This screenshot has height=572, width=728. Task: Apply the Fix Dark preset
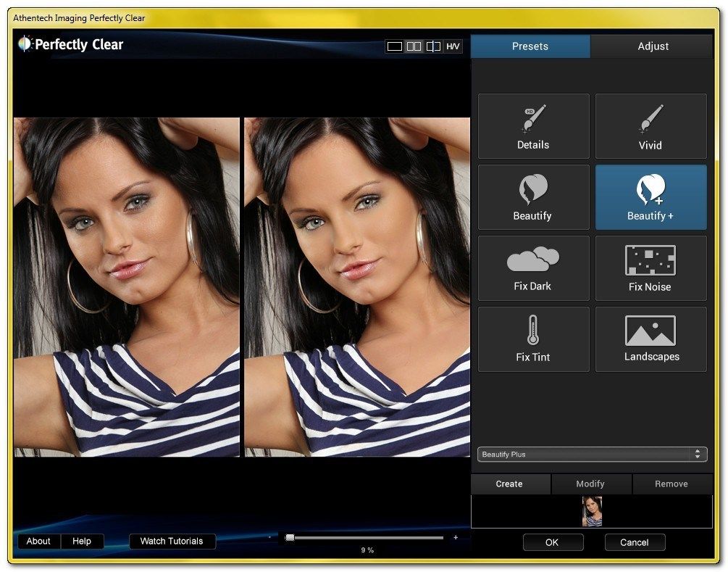click(533, 268)
